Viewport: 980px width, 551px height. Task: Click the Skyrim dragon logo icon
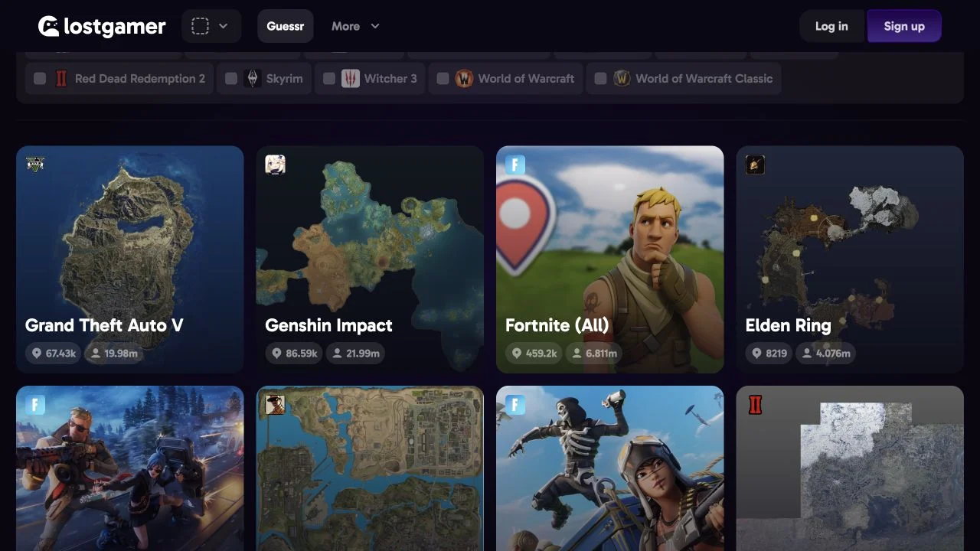pos(253,78)
